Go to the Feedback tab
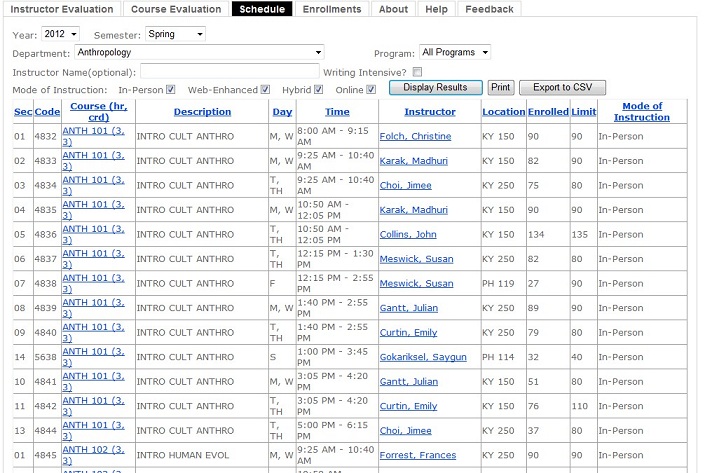 pos(489,9)
